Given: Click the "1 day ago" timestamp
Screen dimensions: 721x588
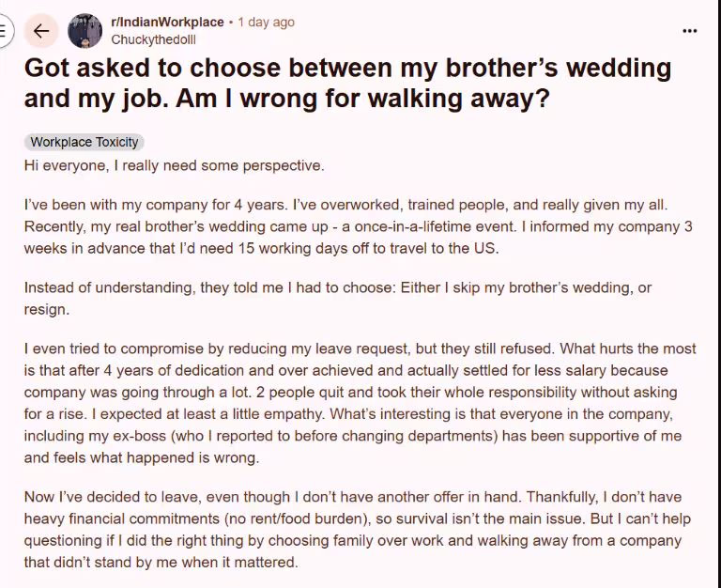Looking at the screenshot, I should coord(266,22).
